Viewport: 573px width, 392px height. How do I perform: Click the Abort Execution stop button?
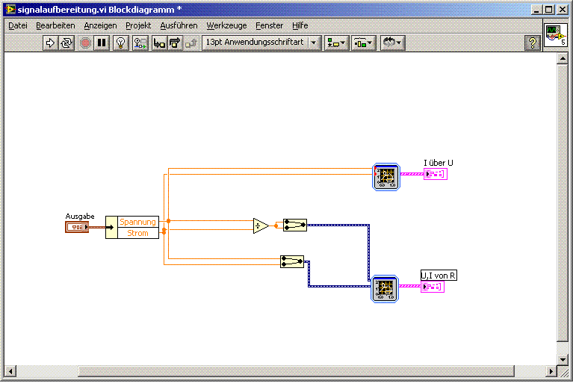click(x=85, y=43)
